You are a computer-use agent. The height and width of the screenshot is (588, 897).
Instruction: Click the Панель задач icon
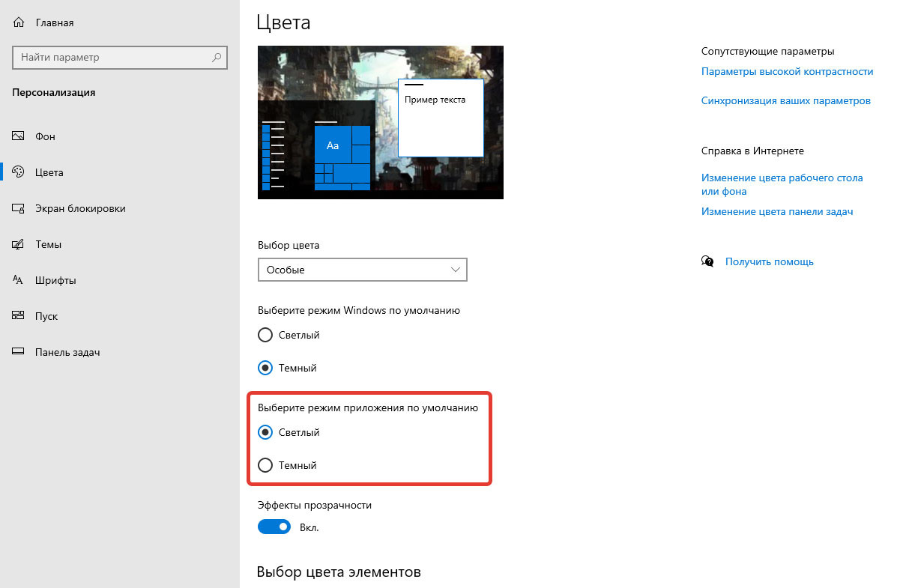[18, 352]
